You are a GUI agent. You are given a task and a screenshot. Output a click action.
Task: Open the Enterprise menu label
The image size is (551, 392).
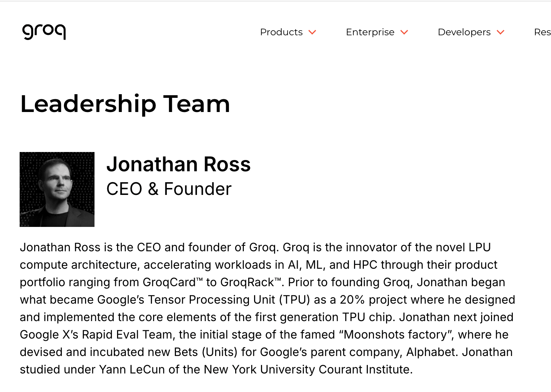(x=370, y=32)
